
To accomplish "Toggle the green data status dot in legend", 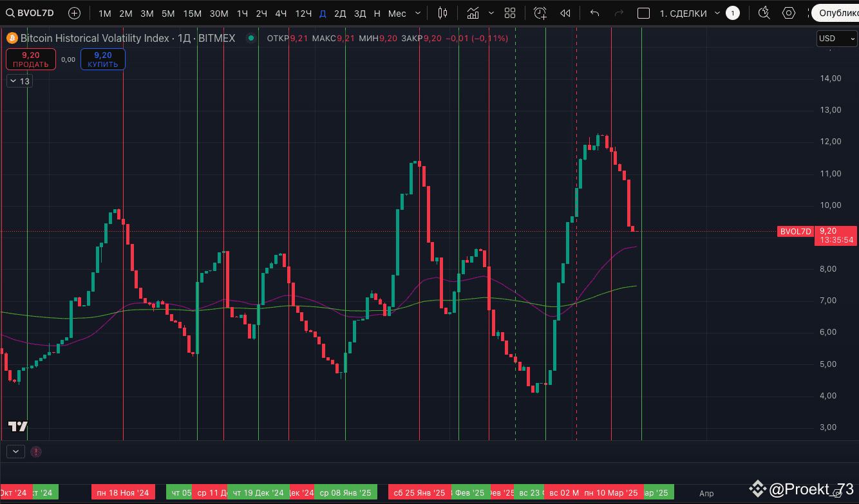I will click(x=250, y=38).
